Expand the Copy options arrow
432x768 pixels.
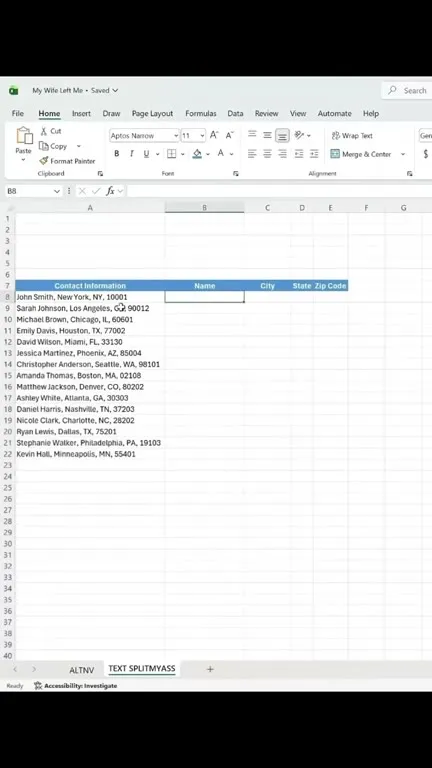78,146
